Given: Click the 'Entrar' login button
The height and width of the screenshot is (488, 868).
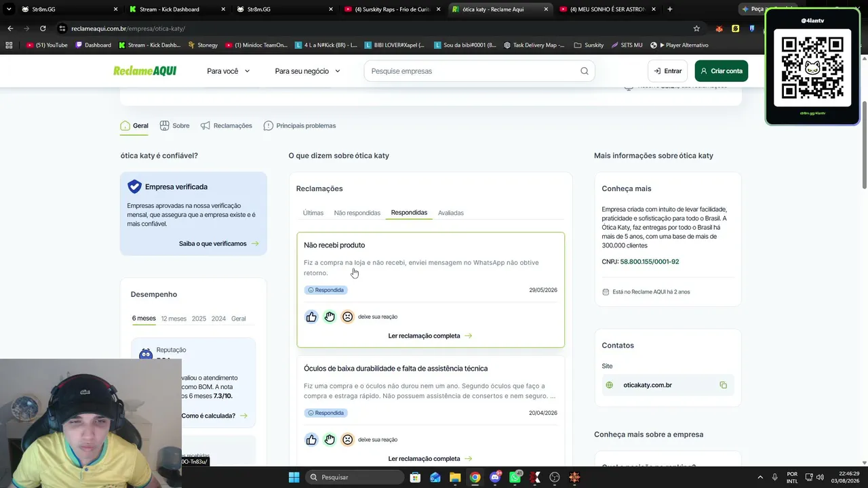Looking at the screenshot, I should point(667,71).
